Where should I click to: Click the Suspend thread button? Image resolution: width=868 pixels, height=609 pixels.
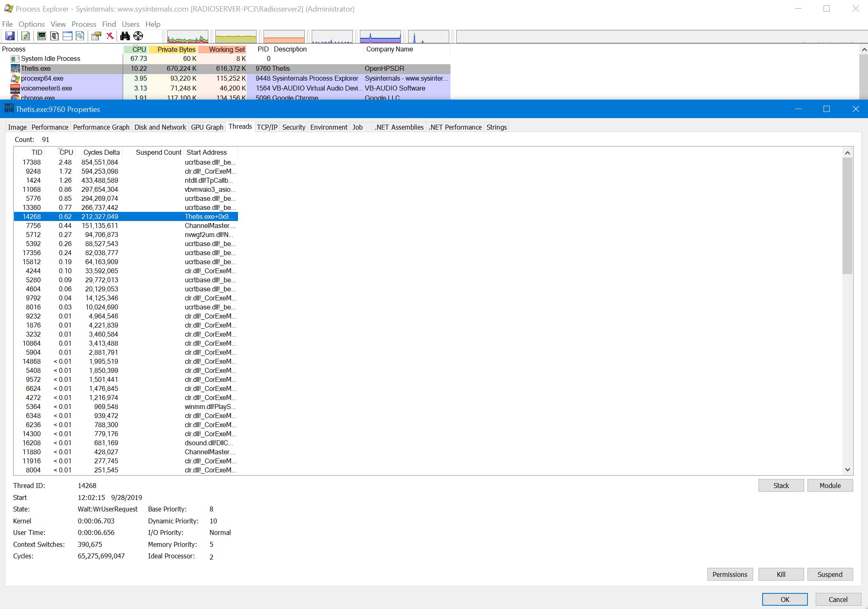pos(830,574)
